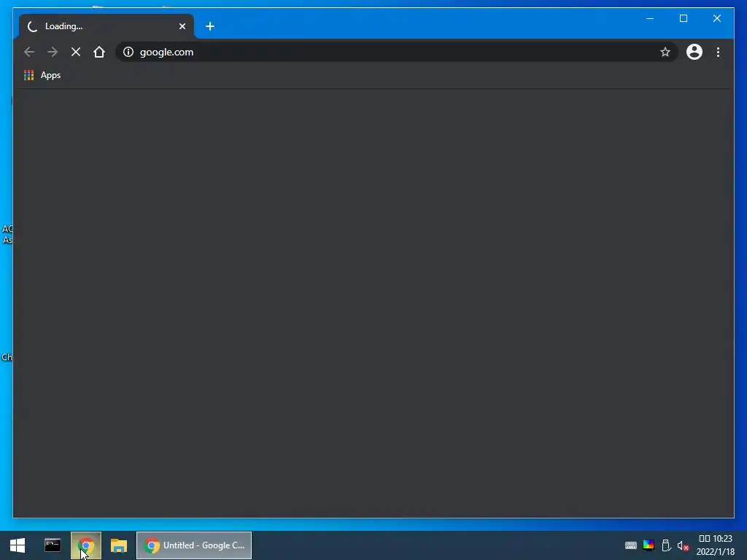The width and height of the screenshot is (747, 560).
Task: Open a new tab
Action: click(210, 26)
